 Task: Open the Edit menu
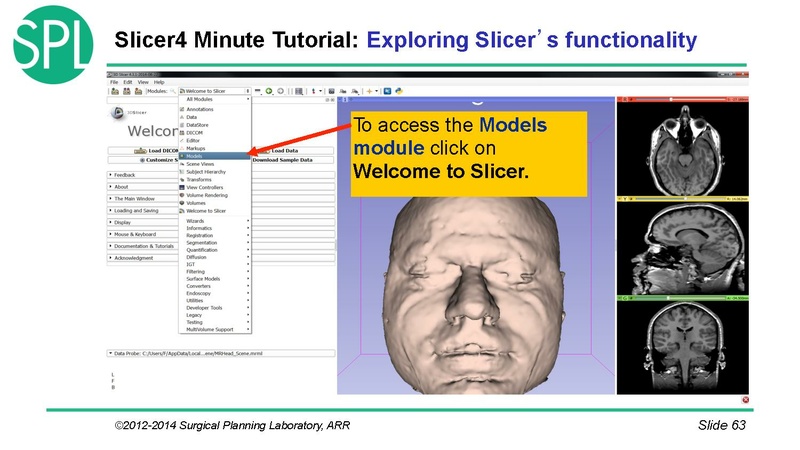(128, 82)
